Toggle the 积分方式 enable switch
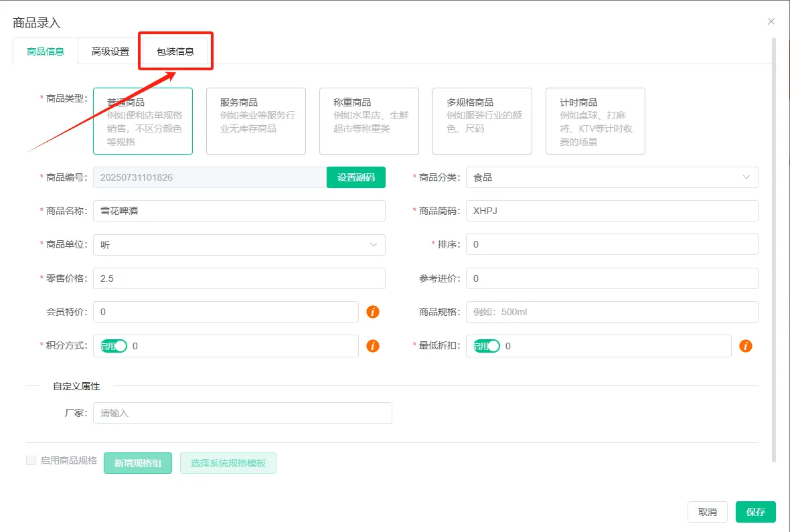Screen dimensions: 790x532 coord(113,346)
